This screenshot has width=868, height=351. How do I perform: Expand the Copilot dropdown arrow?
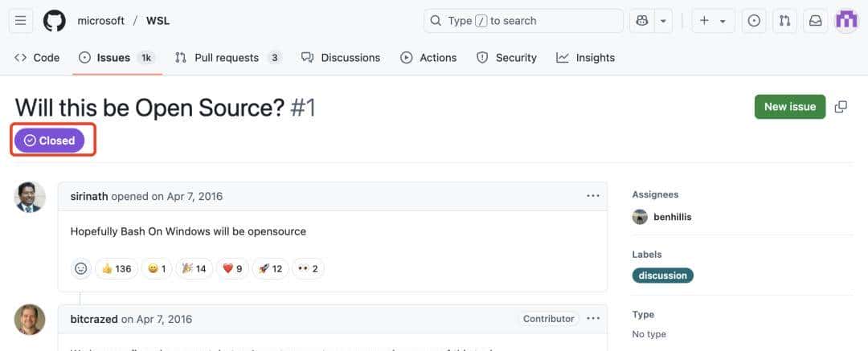pos(664,21)
